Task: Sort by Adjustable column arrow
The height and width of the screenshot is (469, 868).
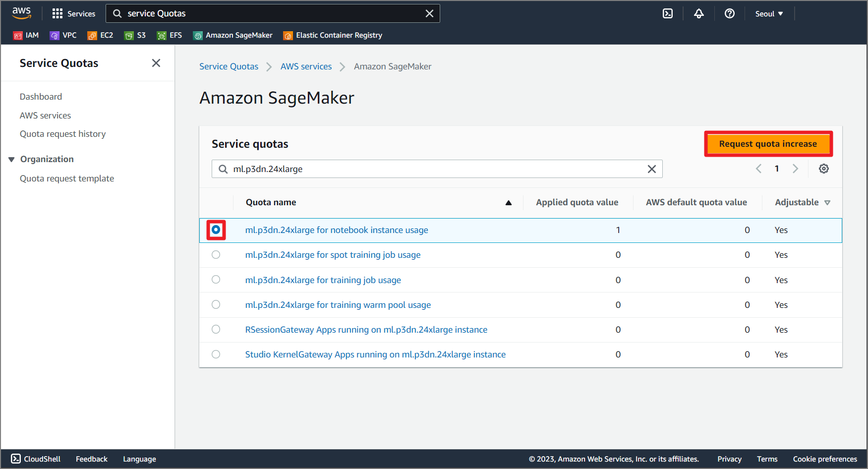Action: (x=827, y=202)
